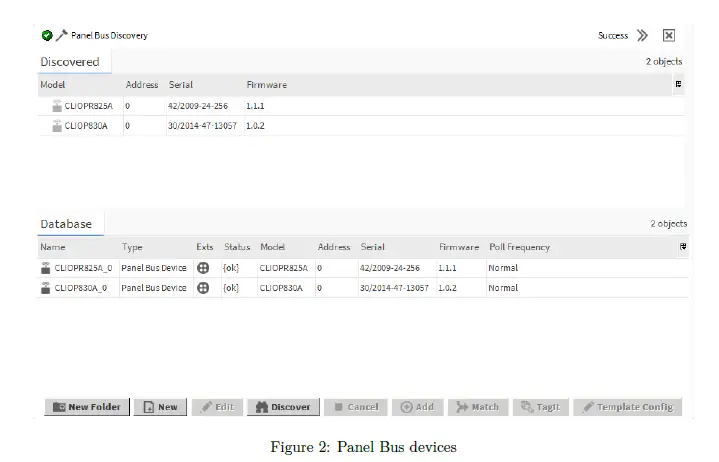
Task: Click {ok} status of CLIOP830A_0
Action: (231, 288)
